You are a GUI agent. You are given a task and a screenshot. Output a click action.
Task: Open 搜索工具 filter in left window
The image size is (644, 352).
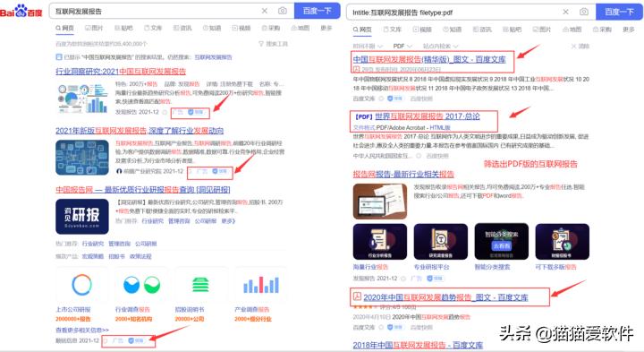click(x=273, y=44)
